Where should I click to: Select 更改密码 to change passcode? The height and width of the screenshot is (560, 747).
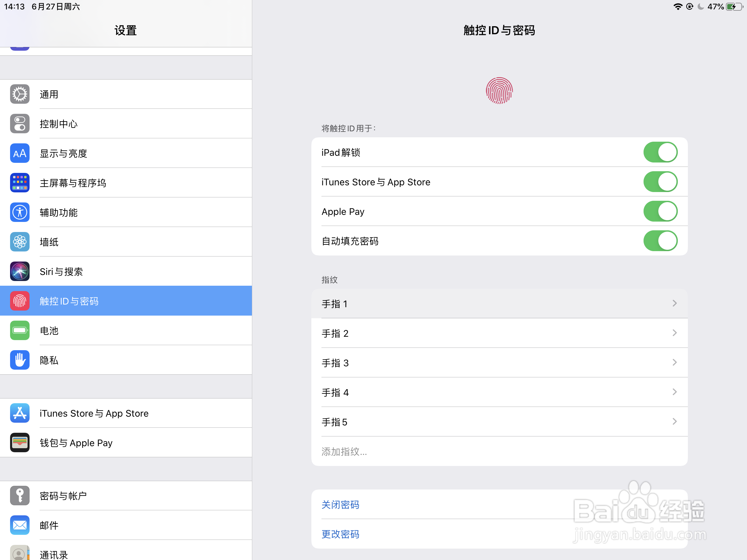[x=340, y=534]
